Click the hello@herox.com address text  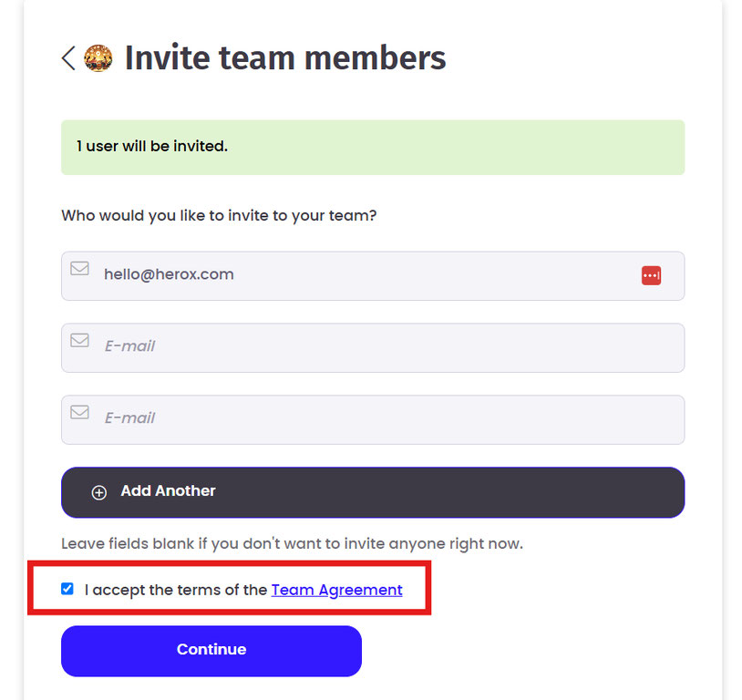click(x=169, y=274)
